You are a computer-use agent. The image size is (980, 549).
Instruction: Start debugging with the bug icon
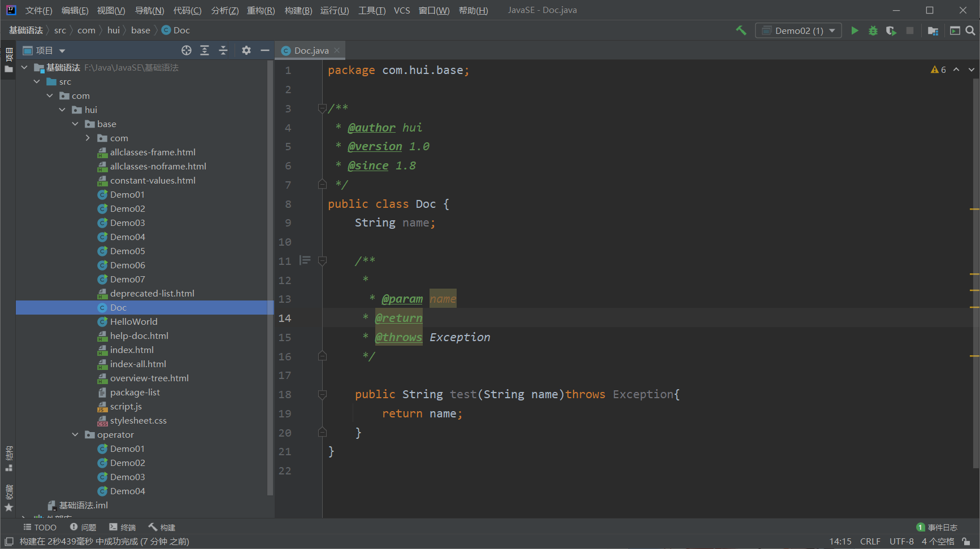point(873,30)
